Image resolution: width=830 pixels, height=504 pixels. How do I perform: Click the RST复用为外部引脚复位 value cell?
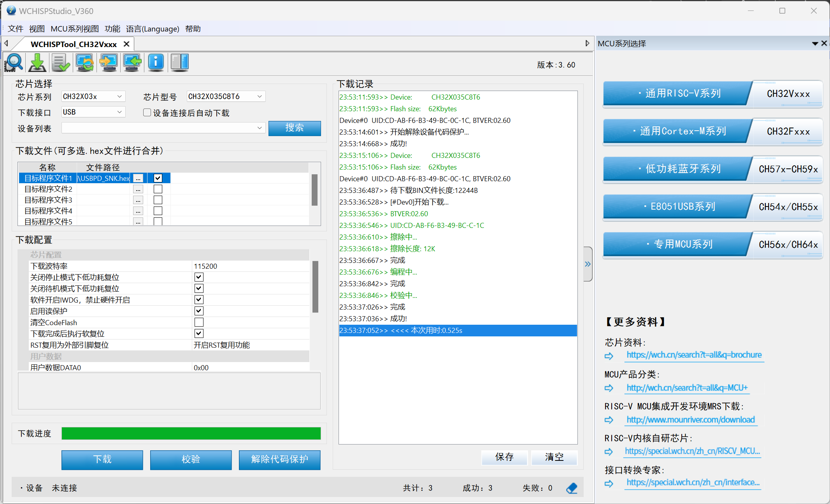coord(251,345)
